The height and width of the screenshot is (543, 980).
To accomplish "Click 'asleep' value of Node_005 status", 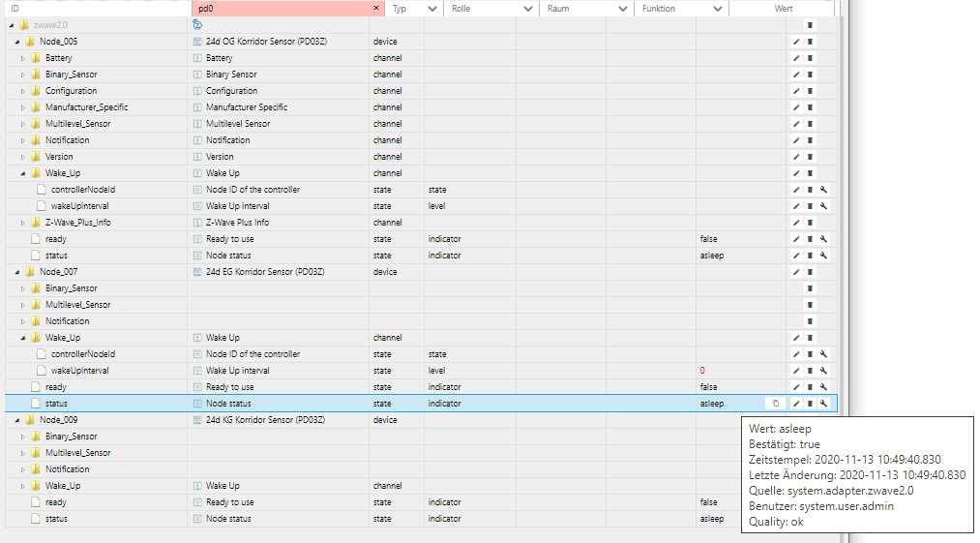I will [712, 256].
